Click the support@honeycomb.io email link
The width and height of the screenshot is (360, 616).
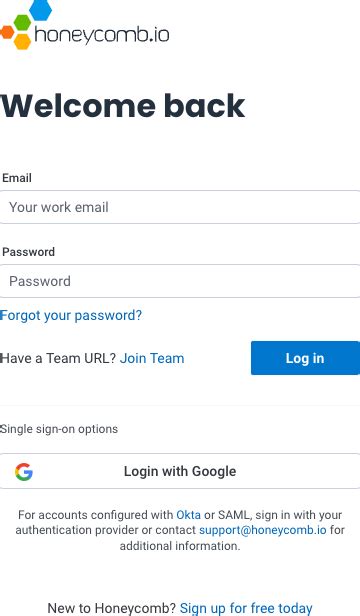(x=263, y=530)
